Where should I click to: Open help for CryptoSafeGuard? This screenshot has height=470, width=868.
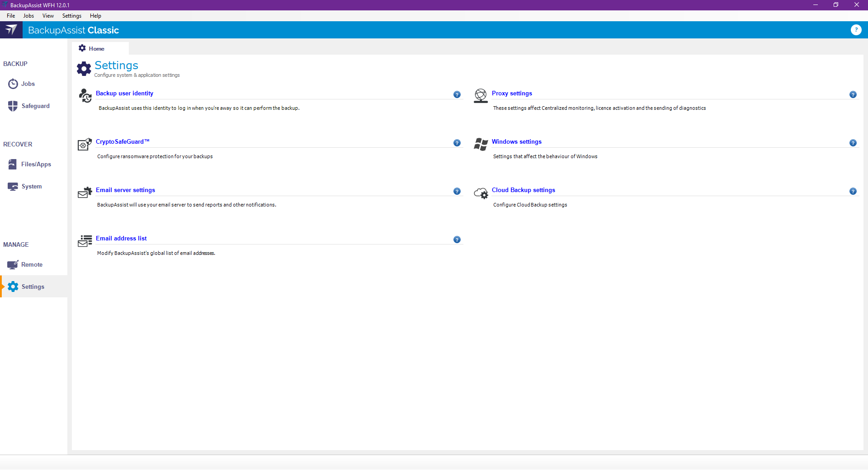coord(457,143)
